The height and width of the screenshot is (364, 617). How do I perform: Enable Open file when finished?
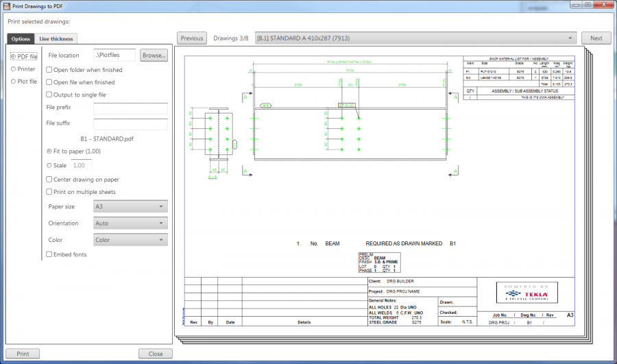click(49, 82)
